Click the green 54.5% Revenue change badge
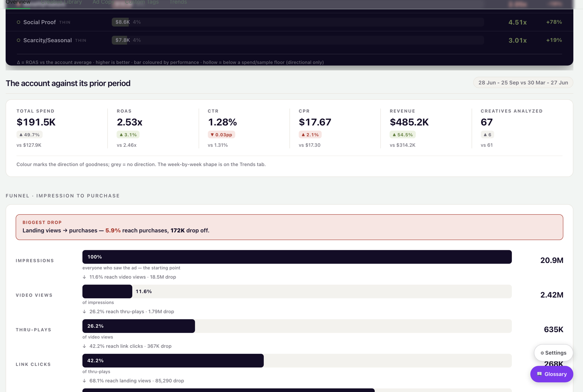Viewport: 583px width, 392px height. point(403,135)
